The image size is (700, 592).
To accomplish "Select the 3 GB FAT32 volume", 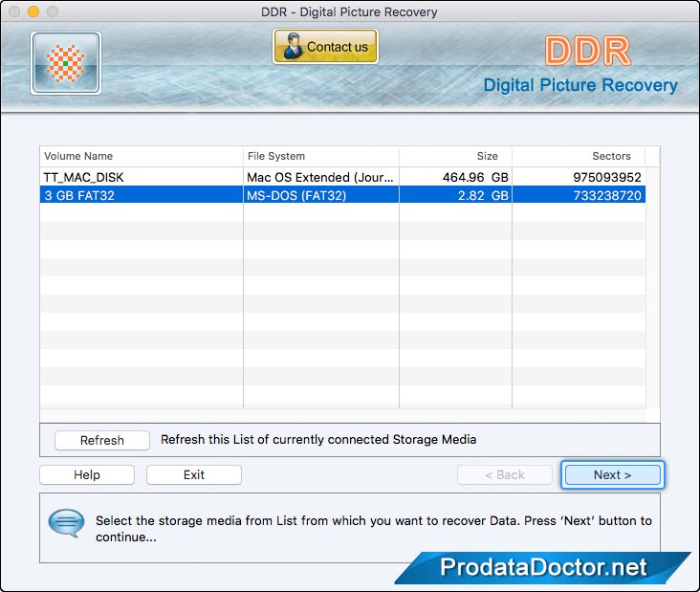I will (x=342, y=195).
